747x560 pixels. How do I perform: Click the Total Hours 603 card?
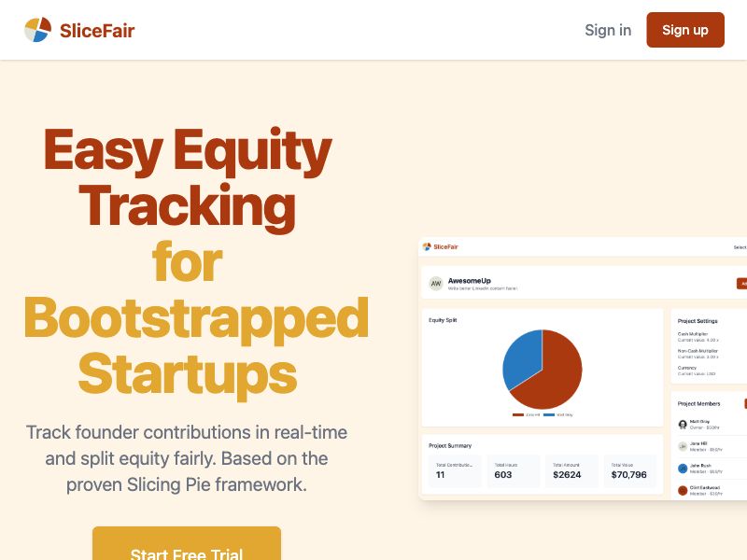pos(513,470)
